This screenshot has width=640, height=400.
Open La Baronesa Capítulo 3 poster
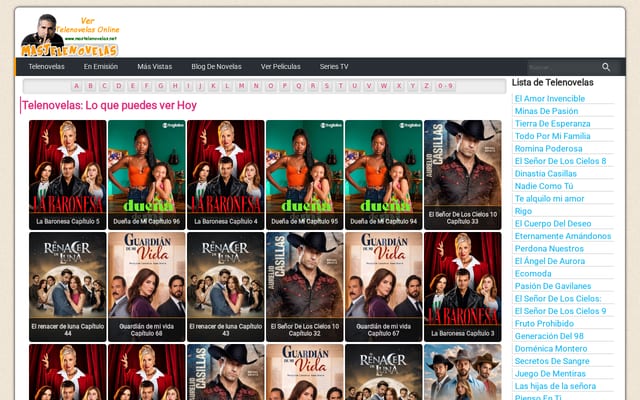(462, 287)
